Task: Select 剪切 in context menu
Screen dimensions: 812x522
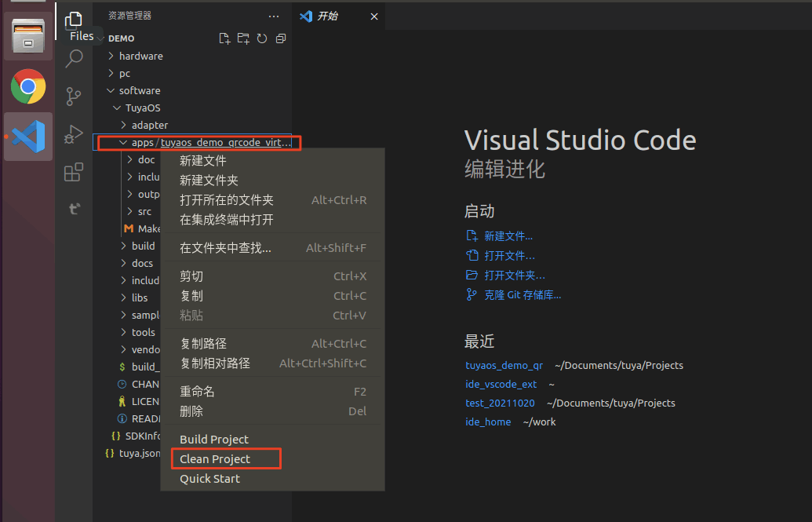Action: pyautogui.click(x=273, y=276)
